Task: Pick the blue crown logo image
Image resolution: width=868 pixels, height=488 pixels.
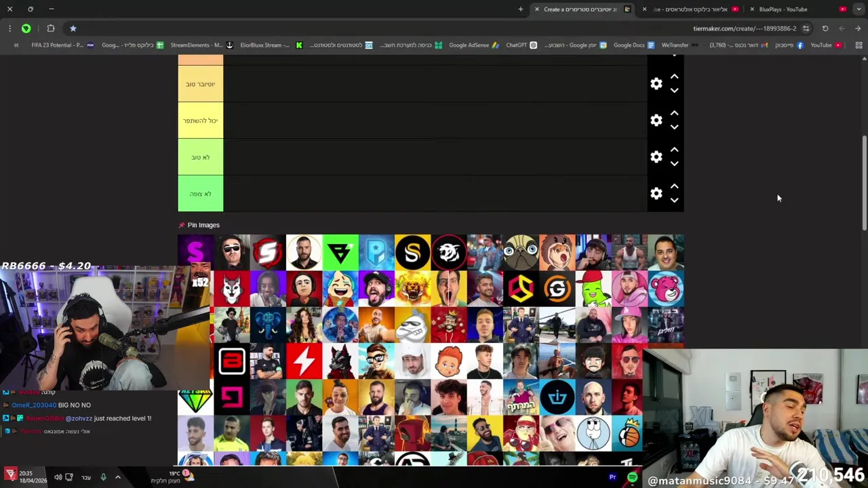Action: pyautogui.click(x=557, y=397)
